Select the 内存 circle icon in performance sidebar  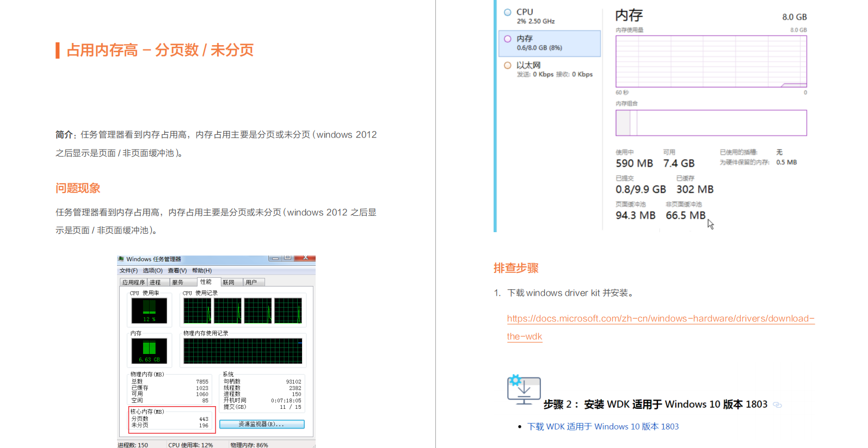508,39
